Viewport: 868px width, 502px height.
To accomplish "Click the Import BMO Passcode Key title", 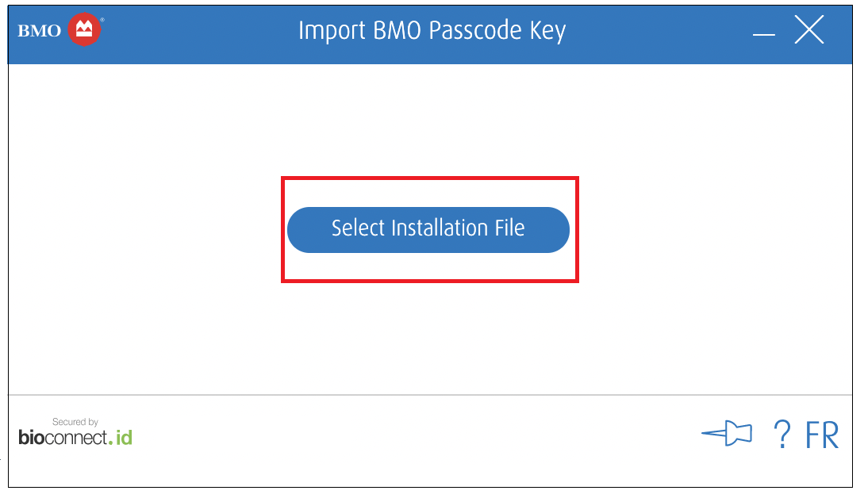I will click(x=432, y=31).
